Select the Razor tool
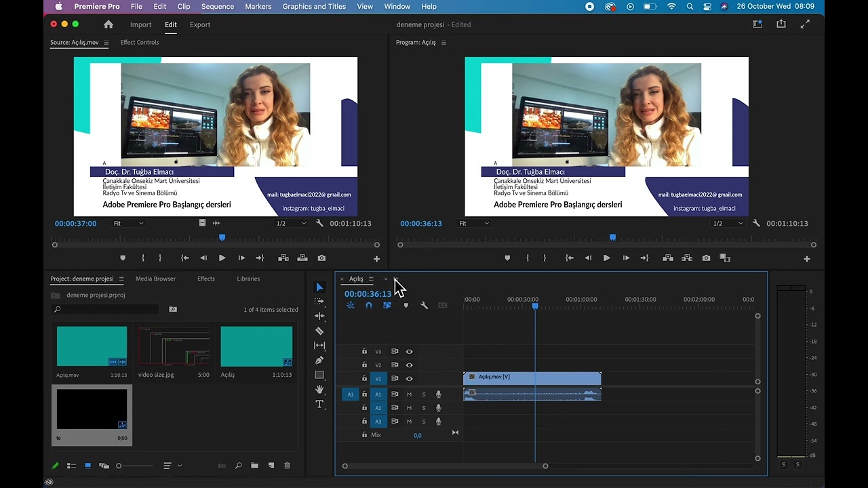The image size is (868, 488). pyautogui.click(x=319, y=331)
